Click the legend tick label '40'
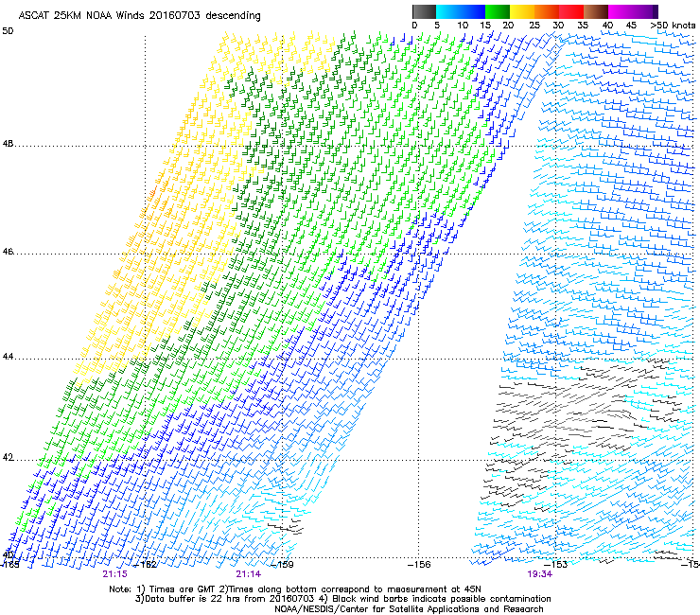 (607, 26)
